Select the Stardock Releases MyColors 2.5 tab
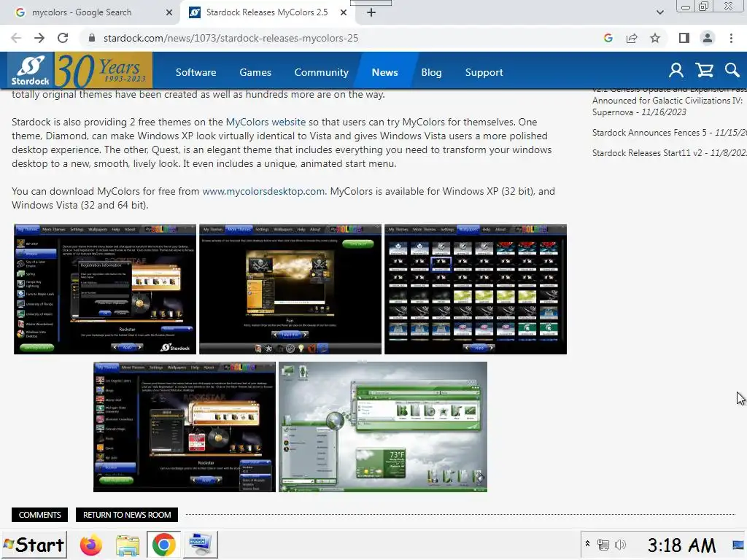This screenshot has width=747, height=560. pos(267,12)
